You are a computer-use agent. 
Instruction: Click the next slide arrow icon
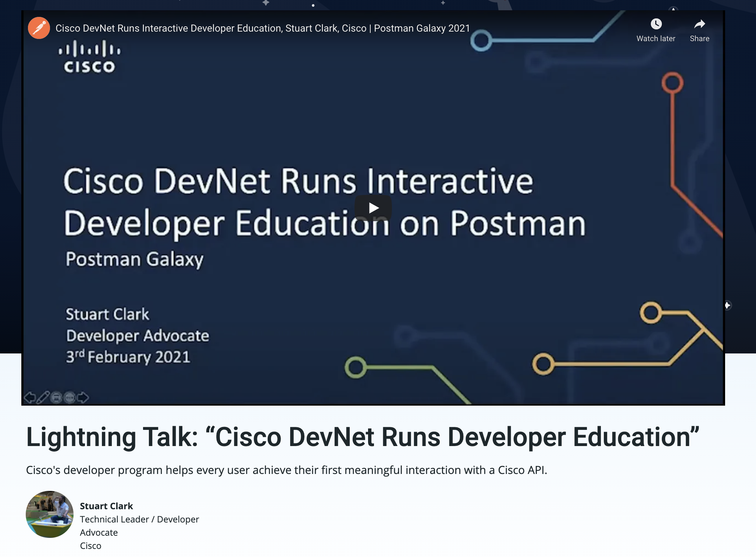click(x=83, y=398)
